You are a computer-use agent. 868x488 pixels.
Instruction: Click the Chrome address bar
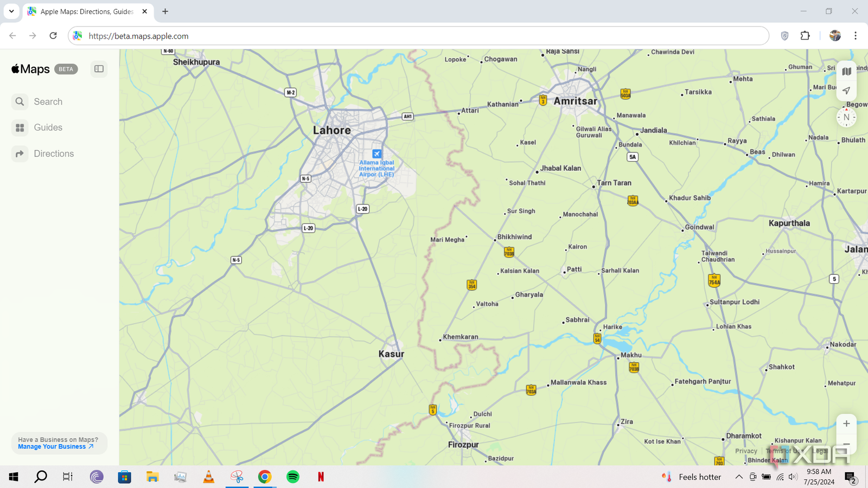(418, 36)
